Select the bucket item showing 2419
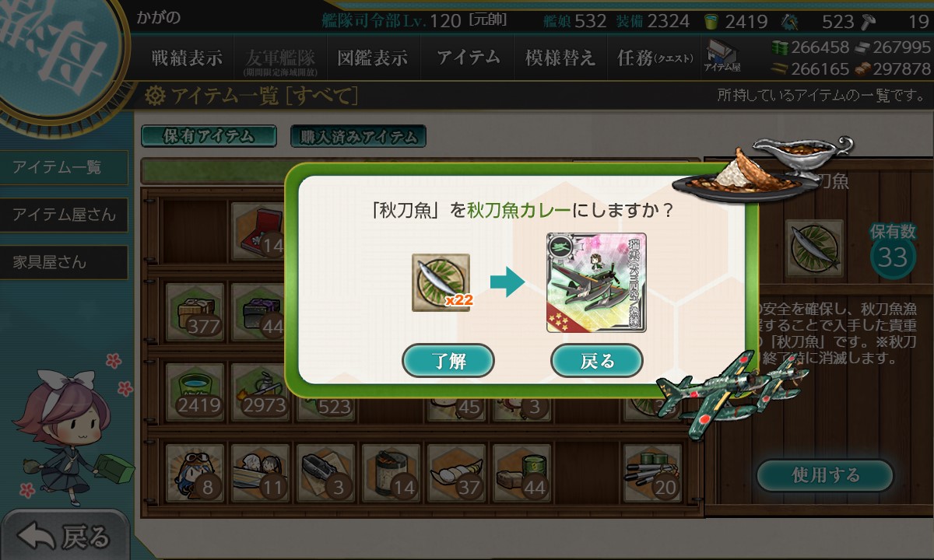The width and height of the screenshot is (934, 560). (195, 391)
